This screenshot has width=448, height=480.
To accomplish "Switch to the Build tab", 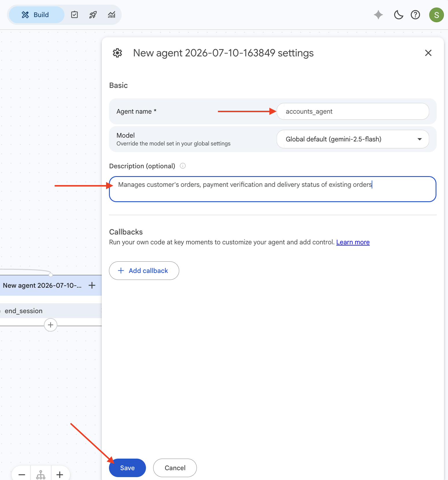I will (36, 15).
